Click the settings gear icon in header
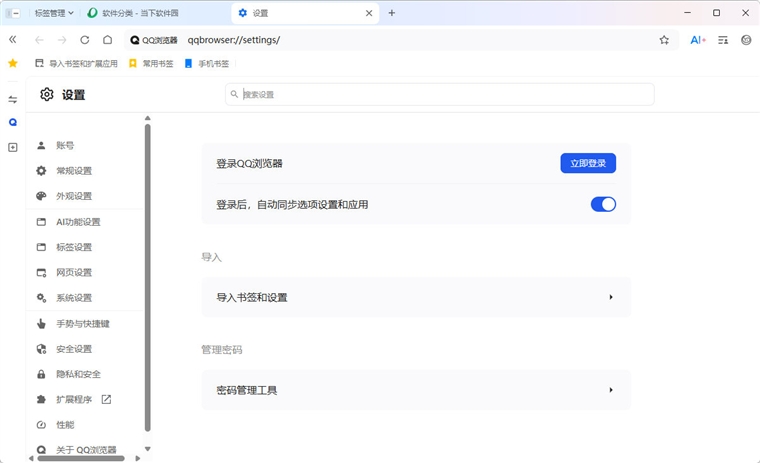 [47, 95]
